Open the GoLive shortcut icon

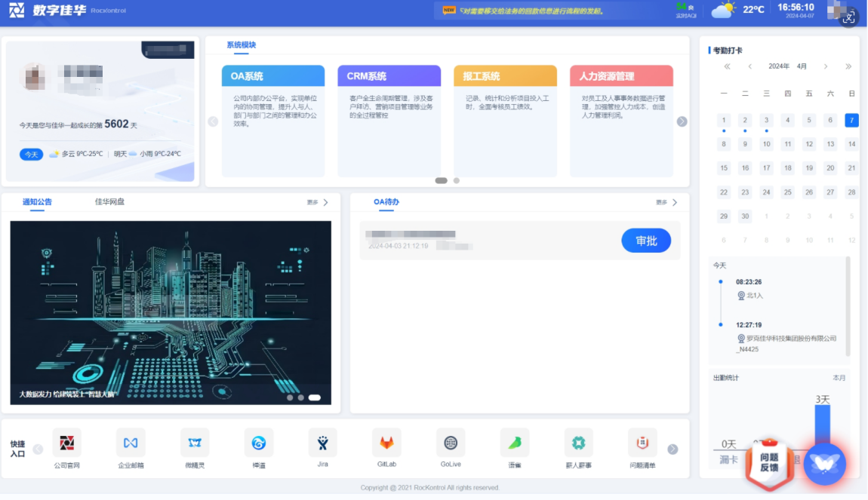[x=451, y=443]
